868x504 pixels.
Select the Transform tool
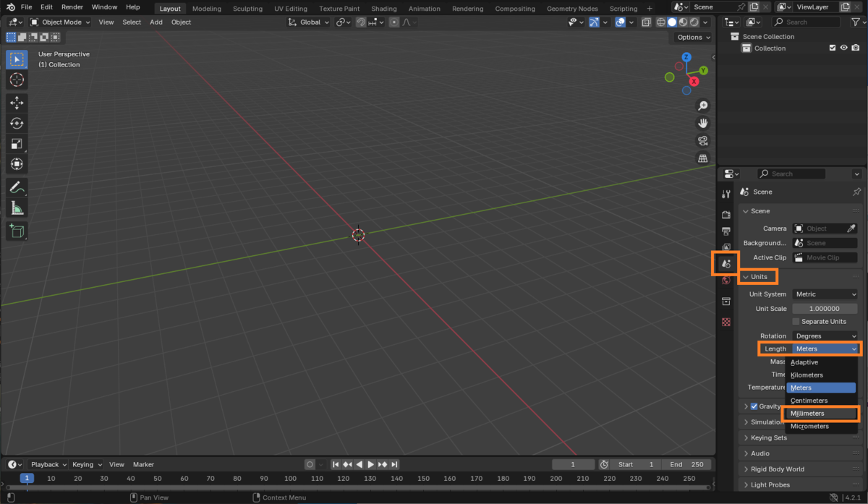[17, 164]
